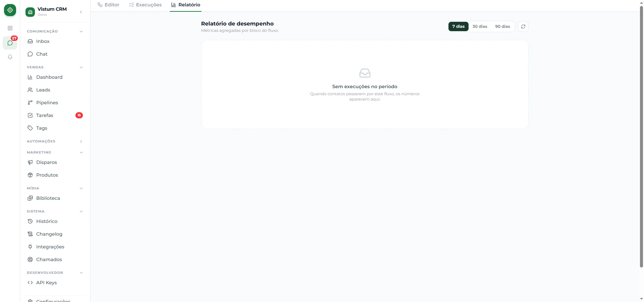The width and height of the screenshot is (644, 302).
Task: Go to the Dashboard page
Action: click(55, 77)
